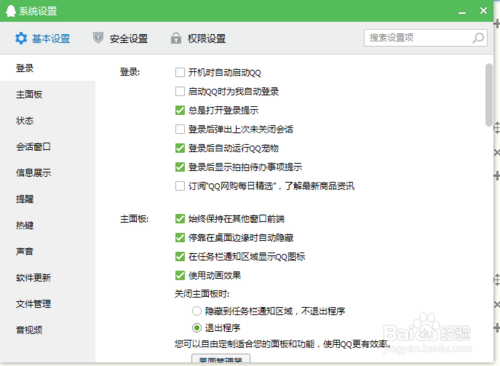Open 会话窗口 in the sidebar
The image size is (500, 366).
point(33,147)
